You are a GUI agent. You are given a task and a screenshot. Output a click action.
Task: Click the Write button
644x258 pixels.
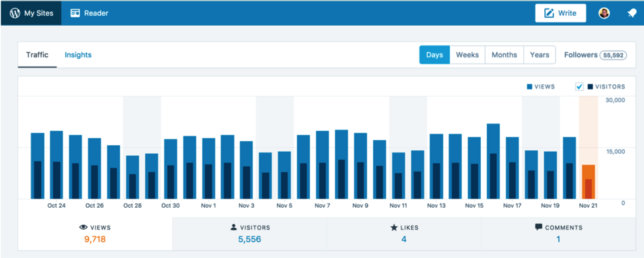click(560, 13)
